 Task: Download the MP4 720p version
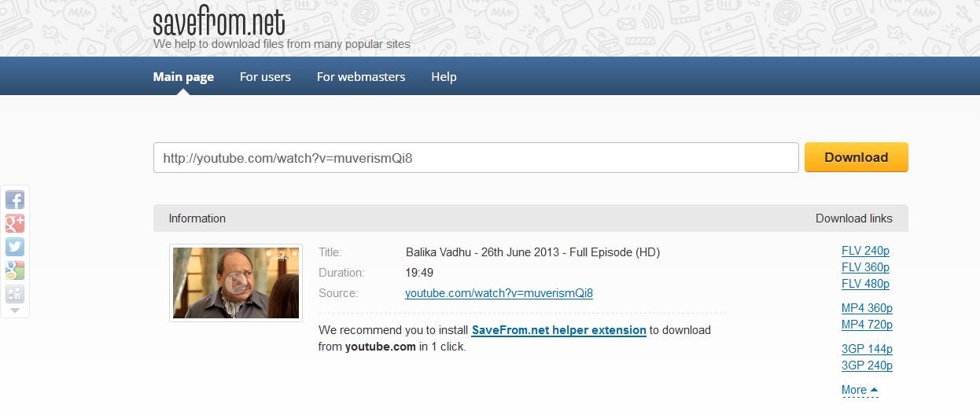point(867,325)
